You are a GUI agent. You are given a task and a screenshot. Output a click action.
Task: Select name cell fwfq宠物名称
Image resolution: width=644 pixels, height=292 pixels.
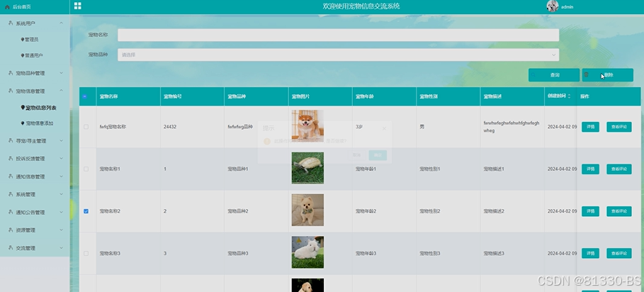coord(113,127)
